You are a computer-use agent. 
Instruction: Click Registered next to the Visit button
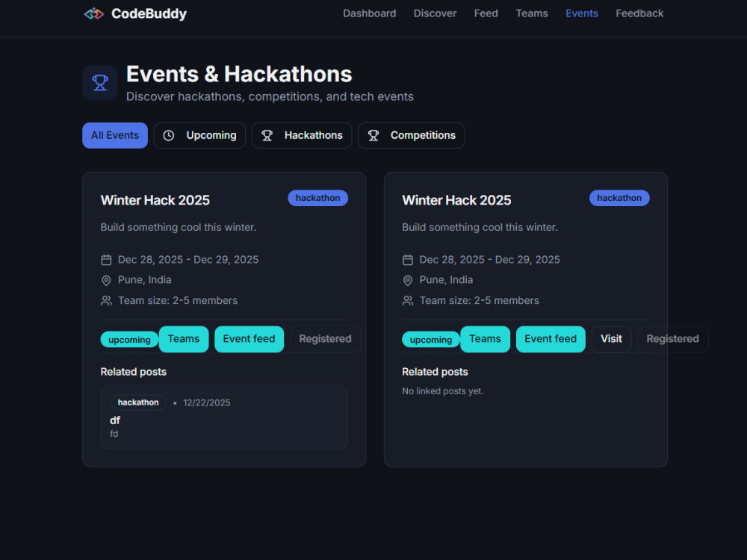(672, 339)
